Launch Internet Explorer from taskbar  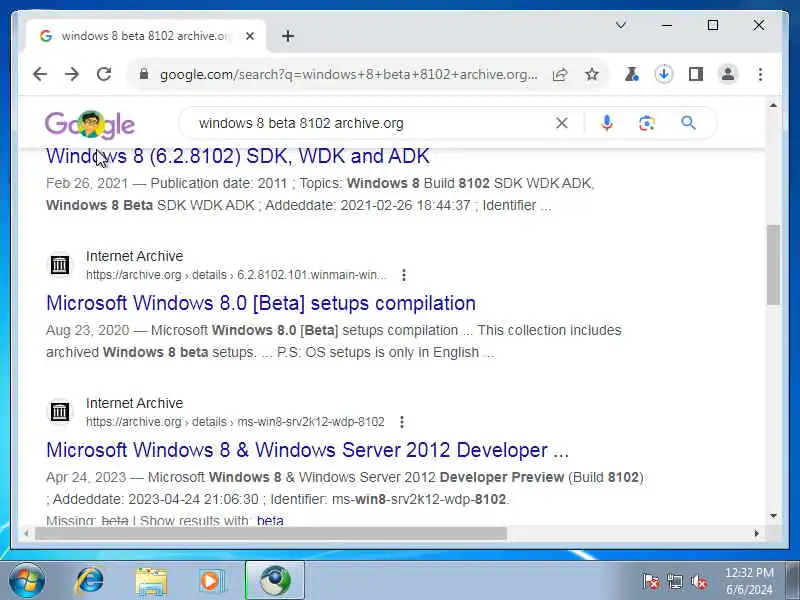tap(89, 581)
